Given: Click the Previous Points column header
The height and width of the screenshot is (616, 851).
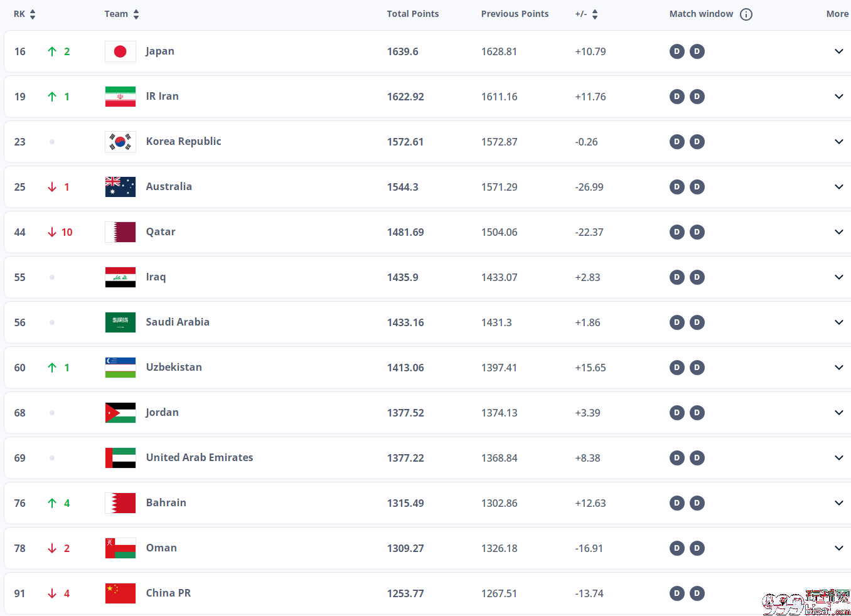Looking at the screenshot, I should 515,14.
